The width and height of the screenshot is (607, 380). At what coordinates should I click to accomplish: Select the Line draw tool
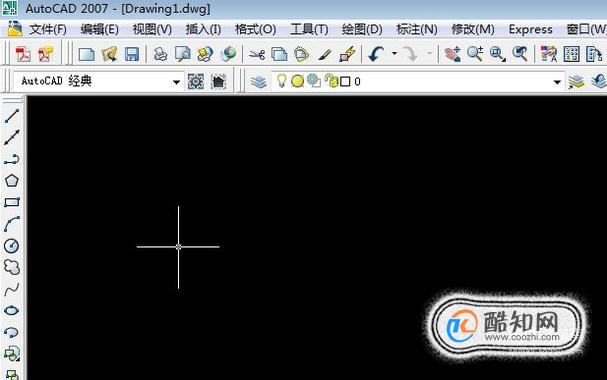[x=12, y=116]
